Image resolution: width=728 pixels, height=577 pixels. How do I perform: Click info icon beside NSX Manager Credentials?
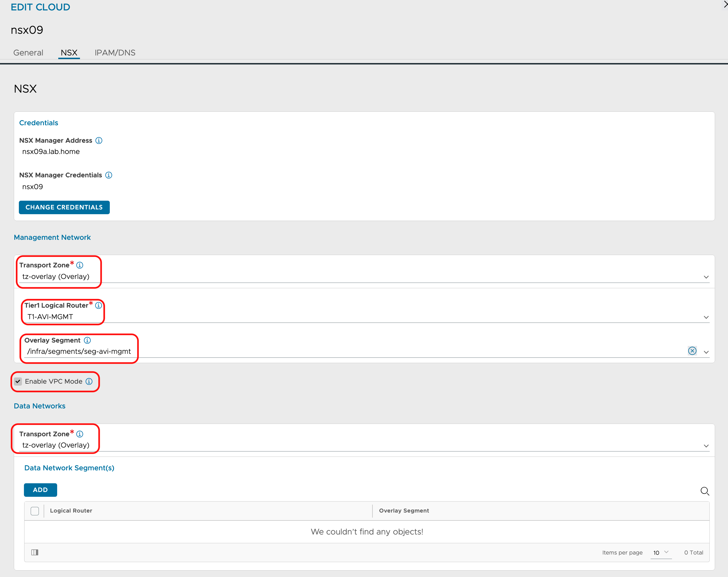coord(108,175)
